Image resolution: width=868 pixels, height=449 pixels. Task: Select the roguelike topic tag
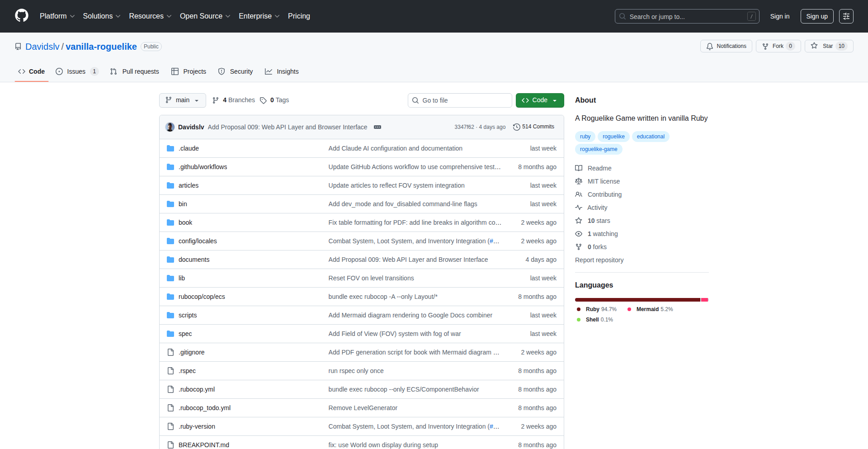tap(613, 137)
